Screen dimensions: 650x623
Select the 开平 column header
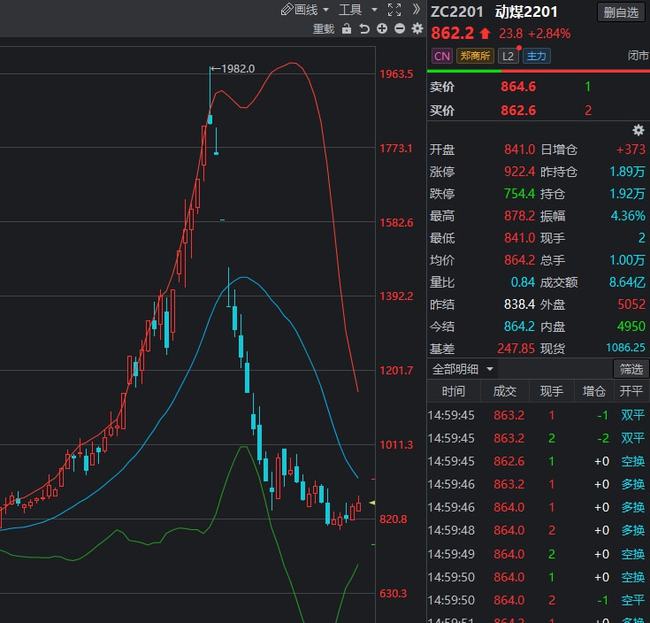(632, 392)
